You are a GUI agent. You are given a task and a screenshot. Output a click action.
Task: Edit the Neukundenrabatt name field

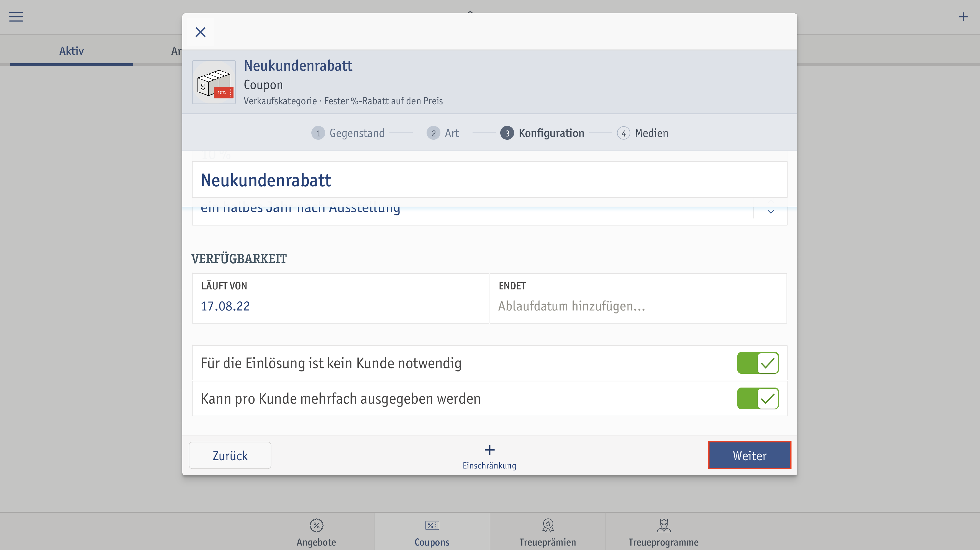[x=490, y=180]
